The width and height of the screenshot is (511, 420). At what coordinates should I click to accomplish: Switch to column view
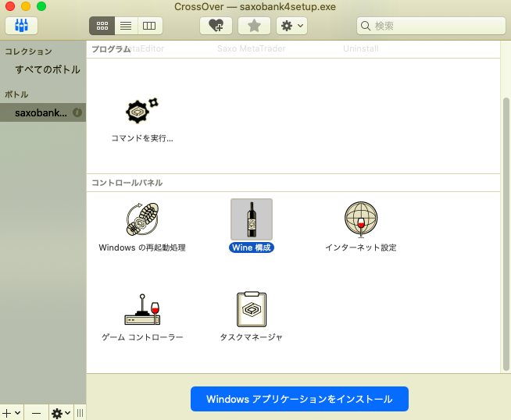[149, 26]
